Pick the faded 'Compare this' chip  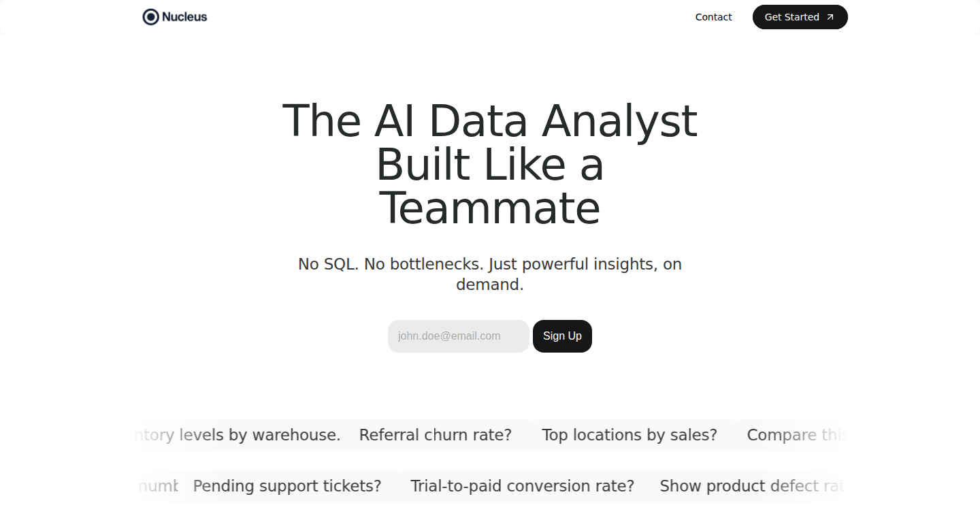(796, 435)
